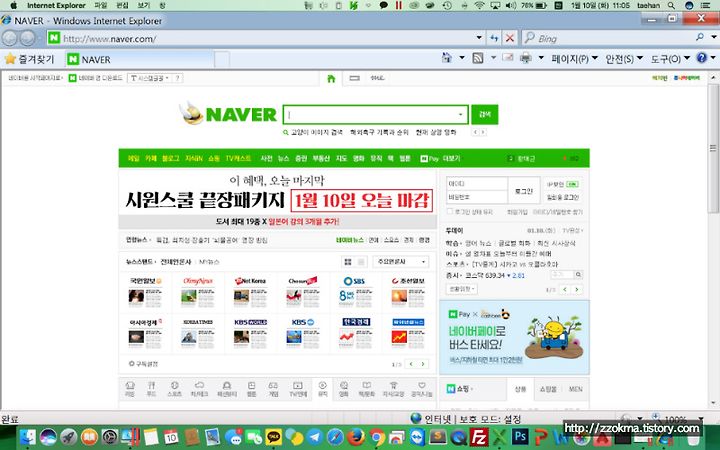Open Photoshop icon in the Dock
This screenshot has height=450, width=720.
(x=520, y=436)
